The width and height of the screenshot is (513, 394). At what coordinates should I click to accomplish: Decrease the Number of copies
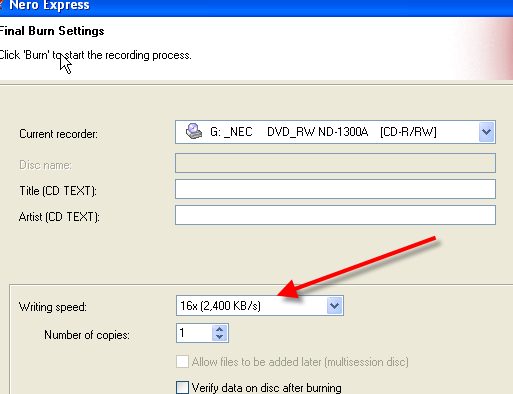pos(219,337)
